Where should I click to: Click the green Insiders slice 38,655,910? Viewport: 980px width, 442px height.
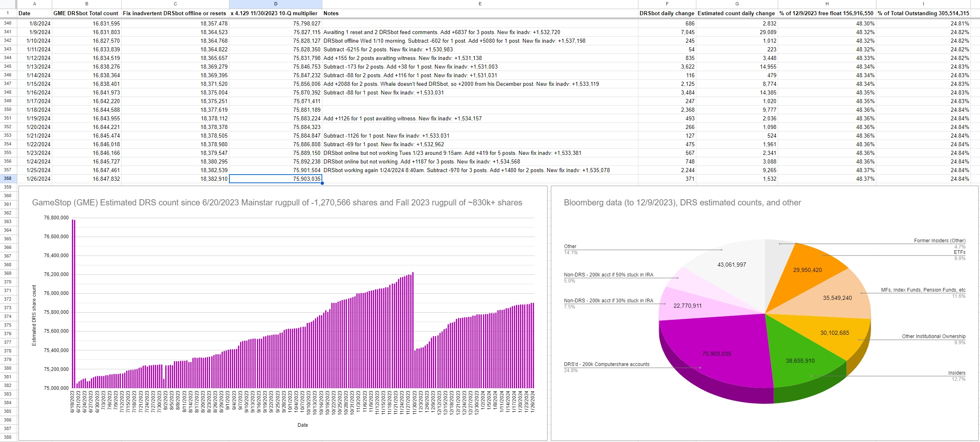(800, 361)
